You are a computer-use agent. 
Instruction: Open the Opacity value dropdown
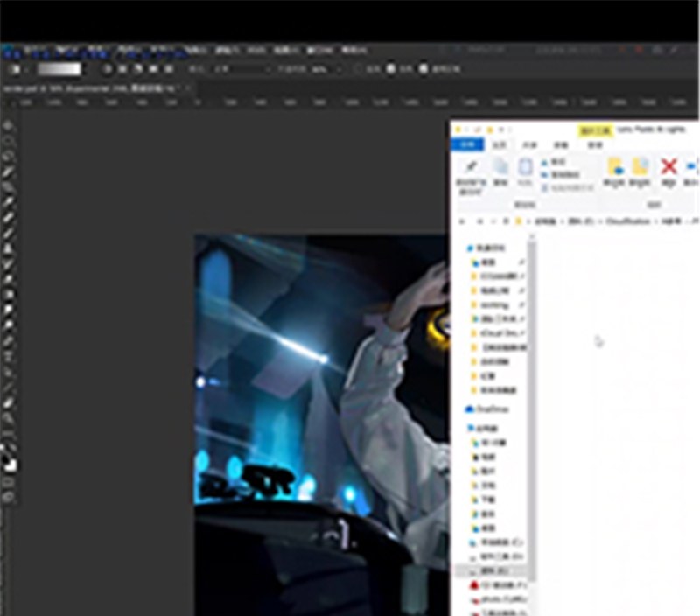tap(339, 70)
